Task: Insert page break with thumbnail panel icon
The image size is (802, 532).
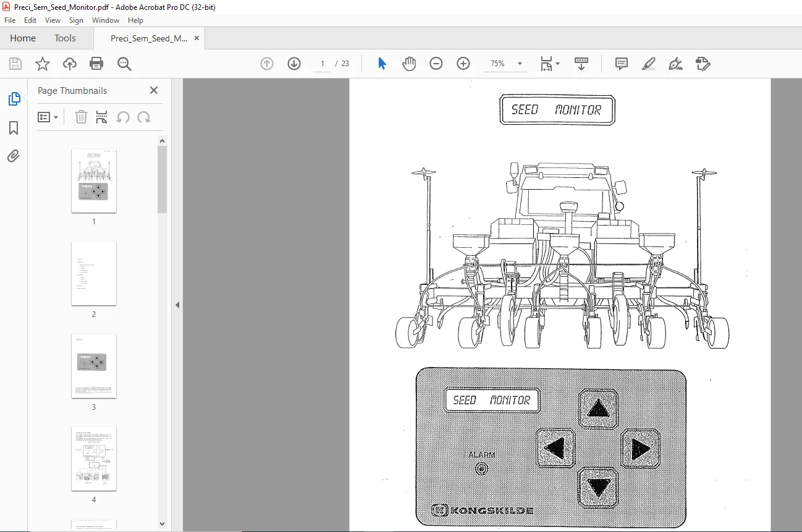Action: tap(102, 117)
